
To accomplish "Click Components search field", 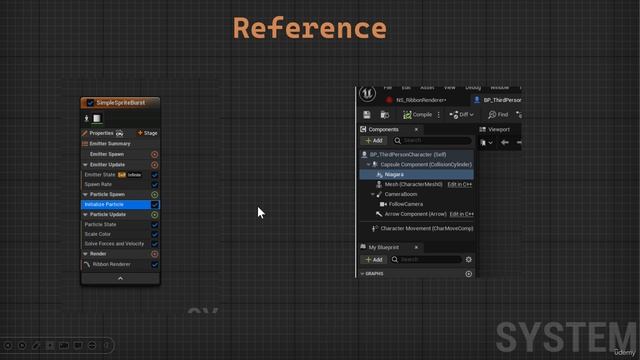I will click(433, 140).
